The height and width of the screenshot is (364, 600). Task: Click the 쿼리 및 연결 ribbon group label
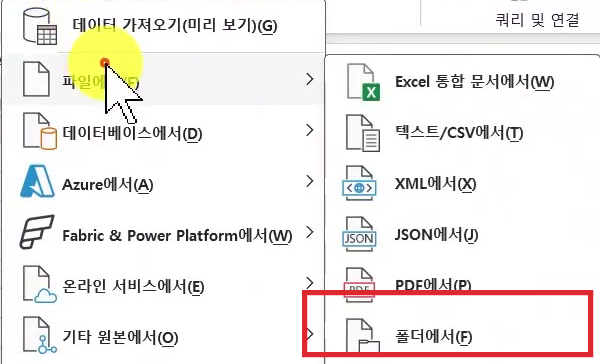pos(537,19)
